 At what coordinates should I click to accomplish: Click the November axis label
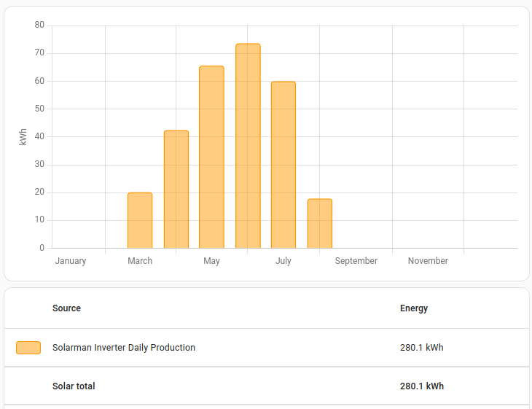[428, 261]
